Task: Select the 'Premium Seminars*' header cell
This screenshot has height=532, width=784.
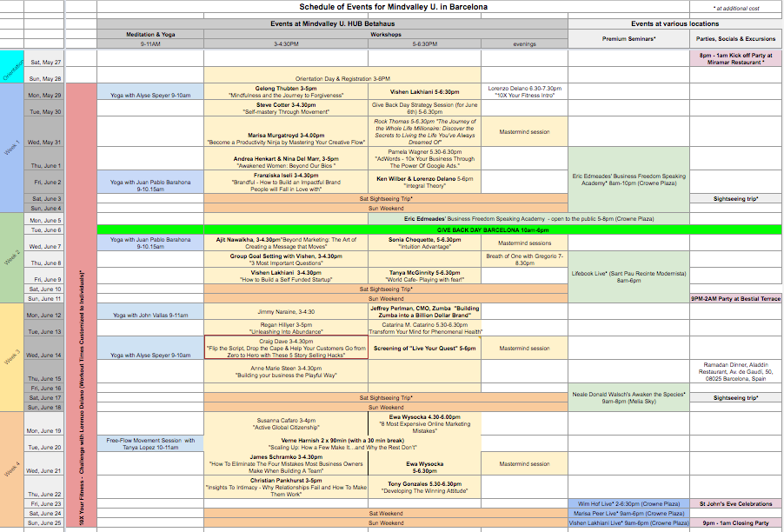Action: [628, 39]
